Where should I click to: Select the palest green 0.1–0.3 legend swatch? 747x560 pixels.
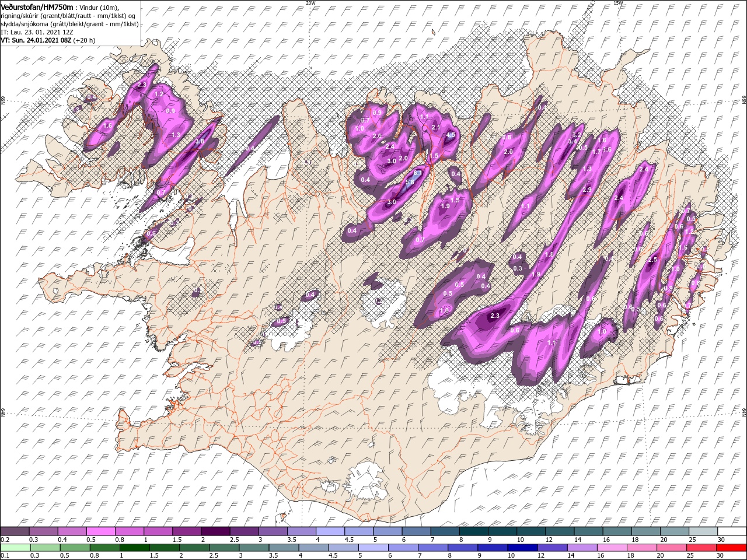[15, 547]
